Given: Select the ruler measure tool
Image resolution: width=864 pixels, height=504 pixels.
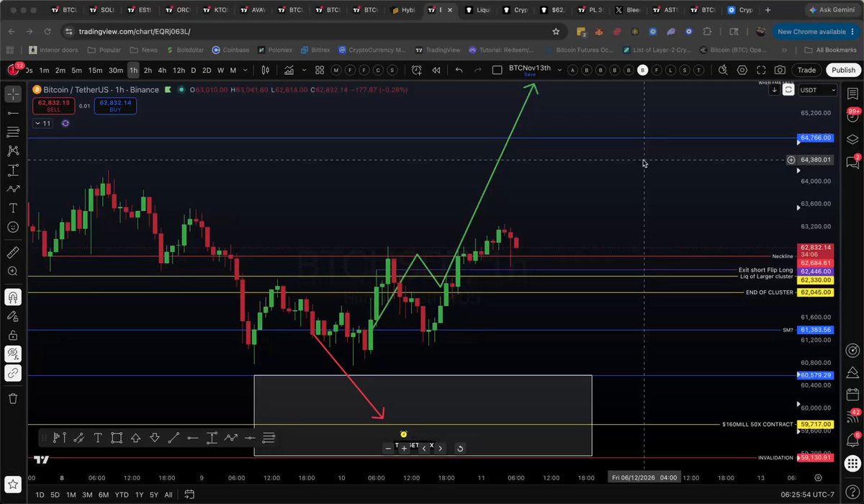Looking at the screenshot, I should 13,253.
